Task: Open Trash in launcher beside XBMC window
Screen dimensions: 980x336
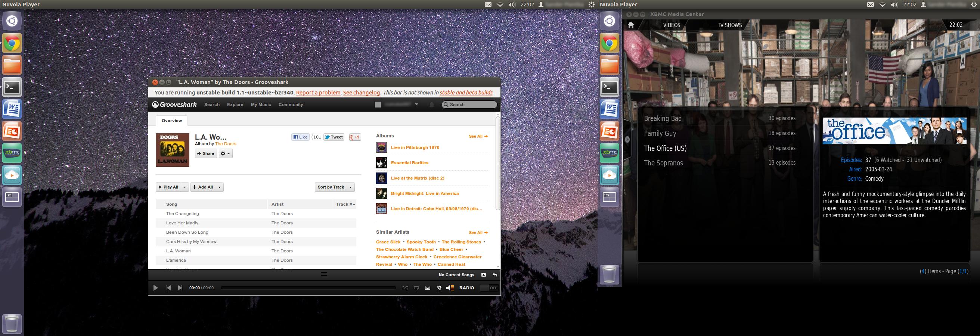Action: tap(610, 274)
